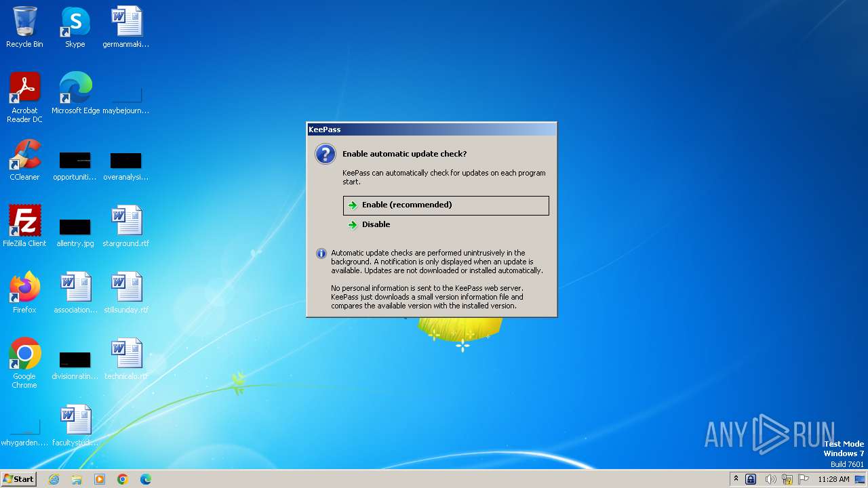Open the Windows Start menu

coord(18,479)
